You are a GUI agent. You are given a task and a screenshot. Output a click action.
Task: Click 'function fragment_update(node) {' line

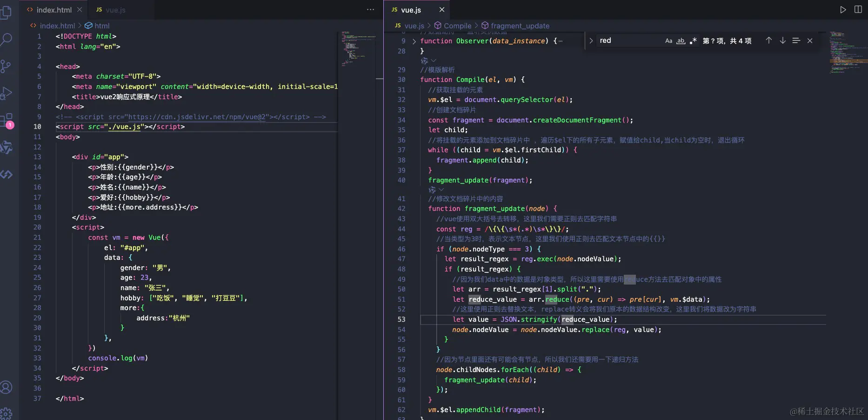493,209
